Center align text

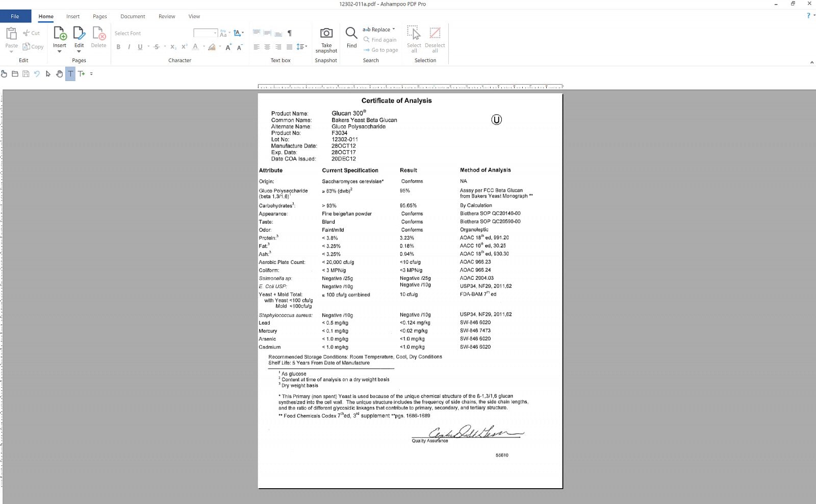(x=267, y=47)
